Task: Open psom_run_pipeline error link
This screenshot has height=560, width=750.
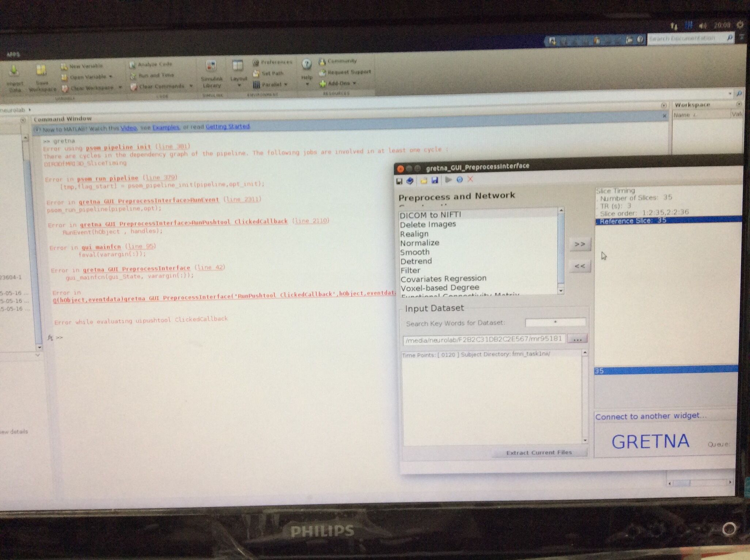Action: [x=108, y=178]
